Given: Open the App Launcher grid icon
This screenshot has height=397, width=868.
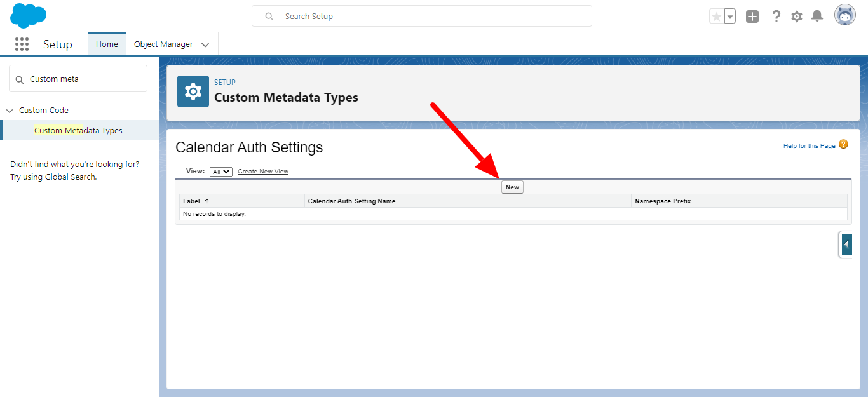Looking at the screenshot, I should coord(22,44).
